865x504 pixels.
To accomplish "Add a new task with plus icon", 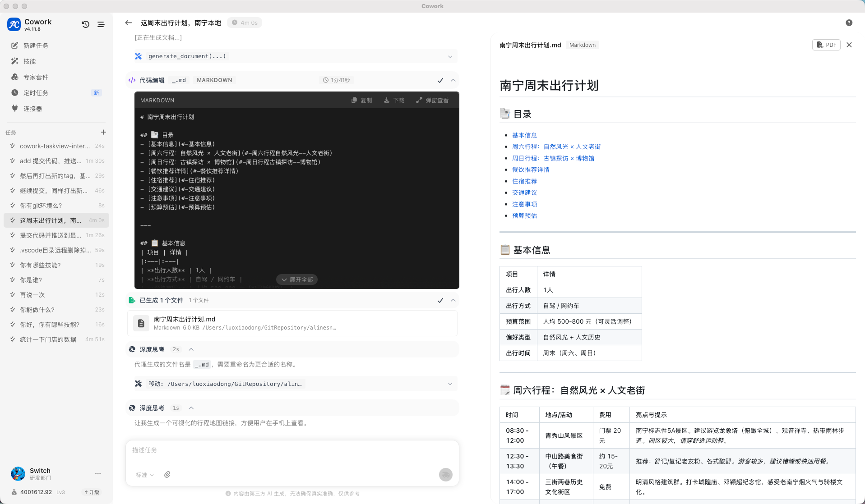I will [x=103, y=132].
